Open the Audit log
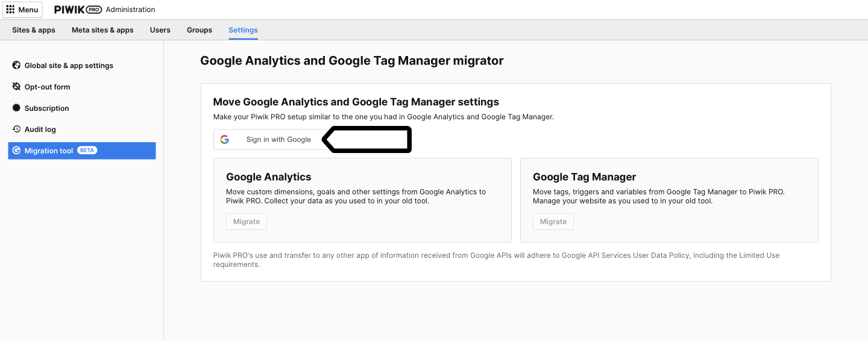 tap(40, 130)
